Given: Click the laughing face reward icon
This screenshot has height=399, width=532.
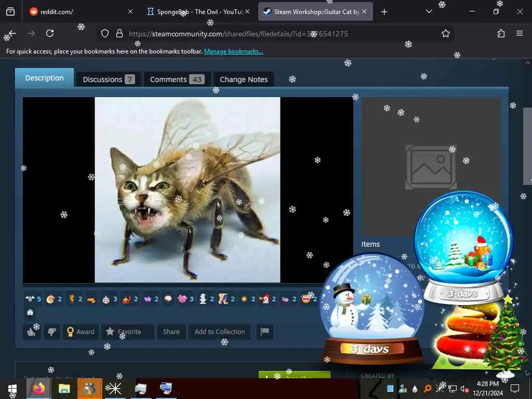Looking at the screenshot, I should point(309,299).
